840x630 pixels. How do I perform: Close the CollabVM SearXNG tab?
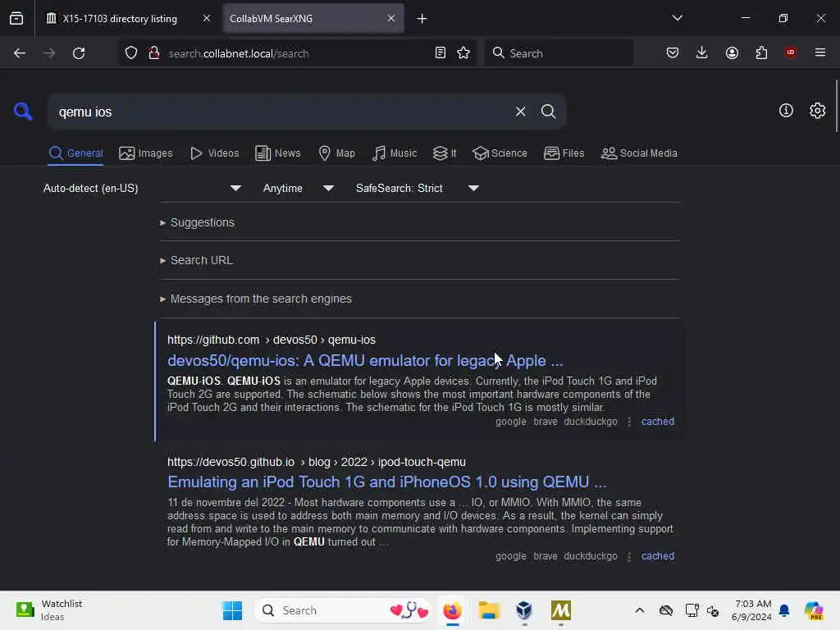tap(391, 18)
